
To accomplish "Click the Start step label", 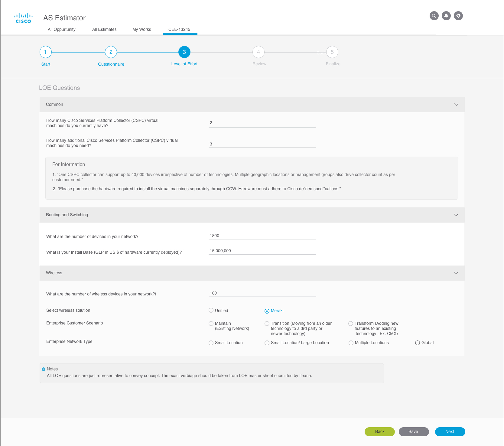I will [46, 64].
